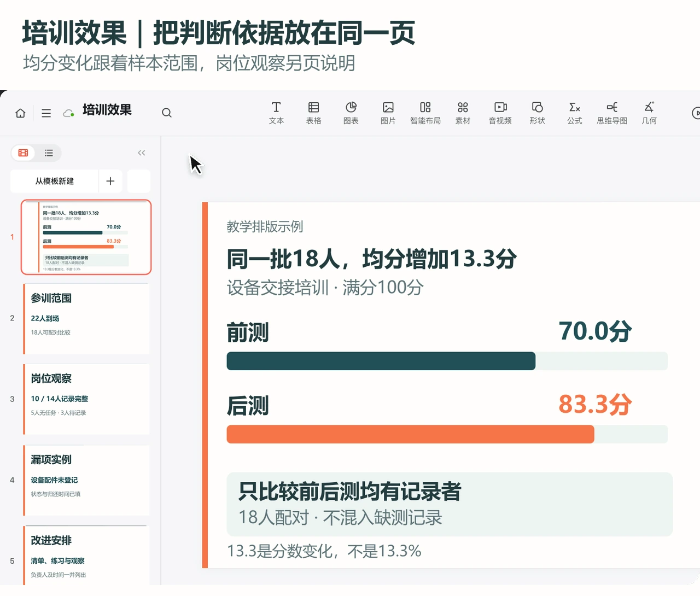This screenshot has width=700, height=596.
Task: Insert a chart (图表)
Action: (351, 113)
